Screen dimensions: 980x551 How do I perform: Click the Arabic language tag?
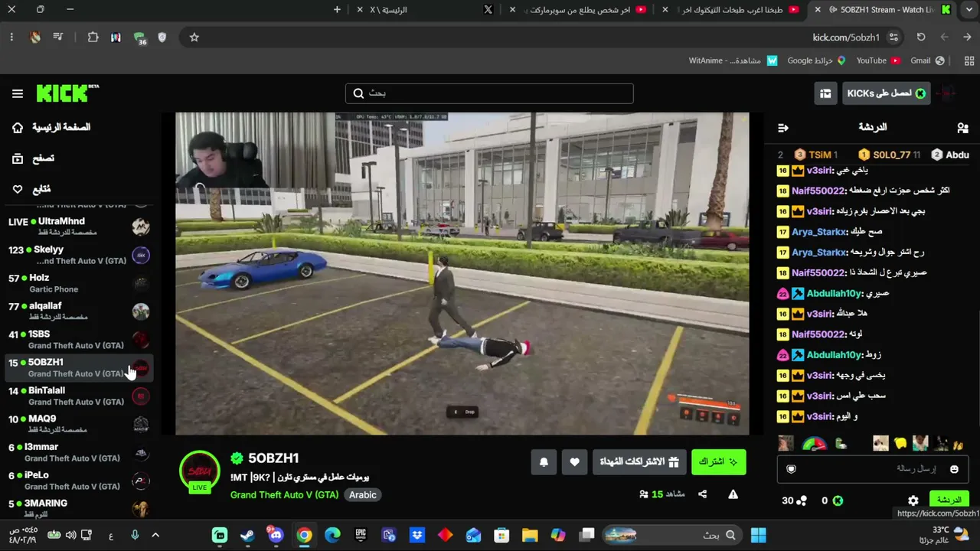click(363, 495)
